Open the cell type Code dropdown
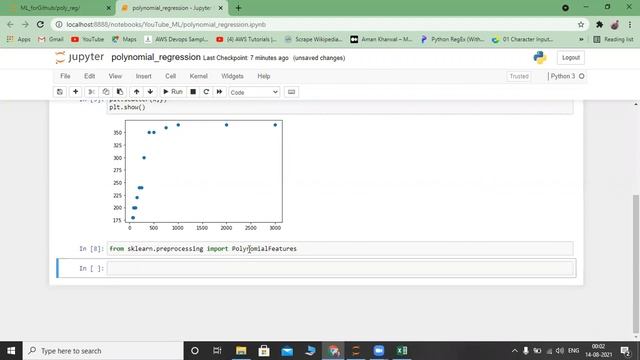This screenshot has width=640, height=360. pyautogui.click(x=254, y=92)
